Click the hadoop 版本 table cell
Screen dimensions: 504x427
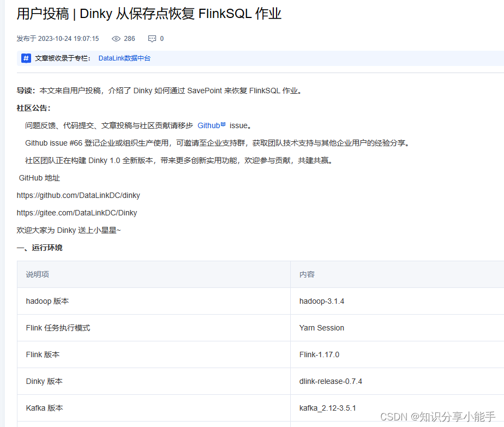[x=154, y=301]
